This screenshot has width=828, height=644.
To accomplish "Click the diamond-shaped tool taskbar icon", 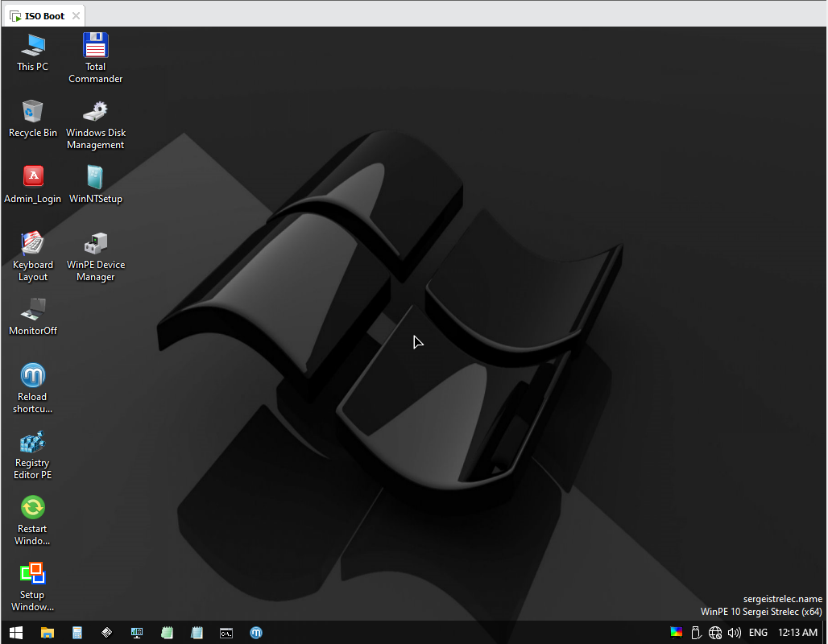I will tap(106, 633).
